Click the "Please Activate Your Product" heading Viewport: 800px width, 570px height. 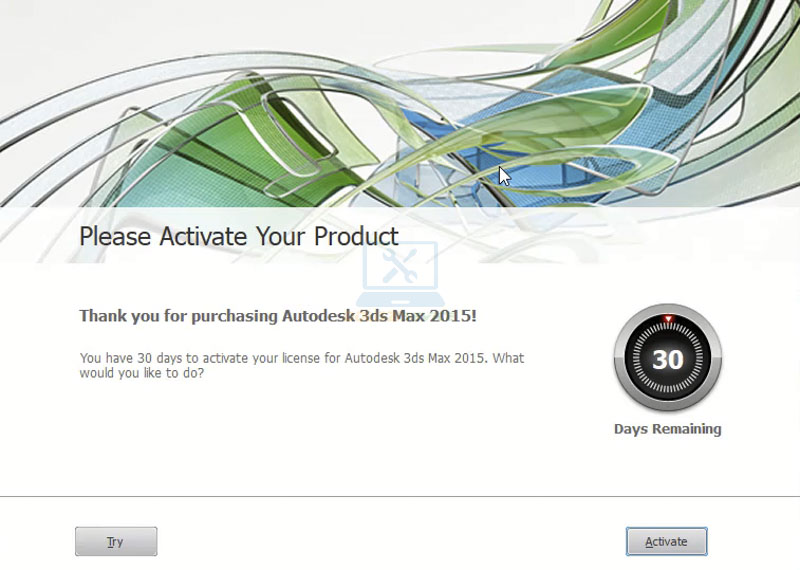(x=239, y=237)
